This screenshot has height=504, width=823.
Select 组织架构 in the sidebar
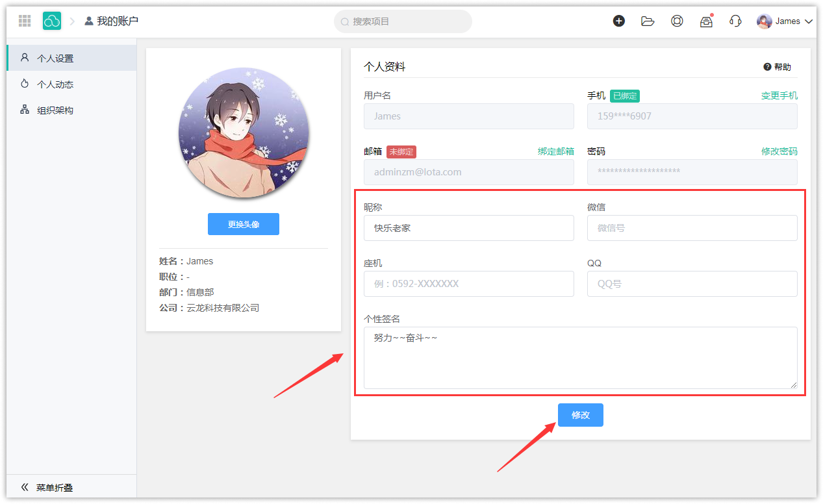coord(71,110)
